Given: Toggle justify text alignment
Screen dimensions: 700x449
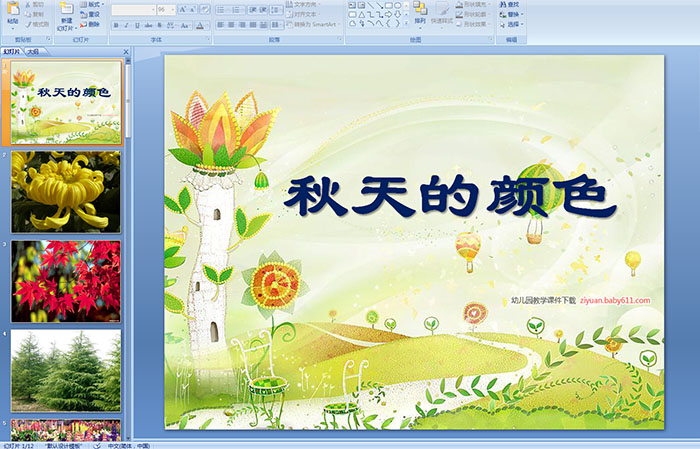Looking at the screenshot, I should coord(253,25).
